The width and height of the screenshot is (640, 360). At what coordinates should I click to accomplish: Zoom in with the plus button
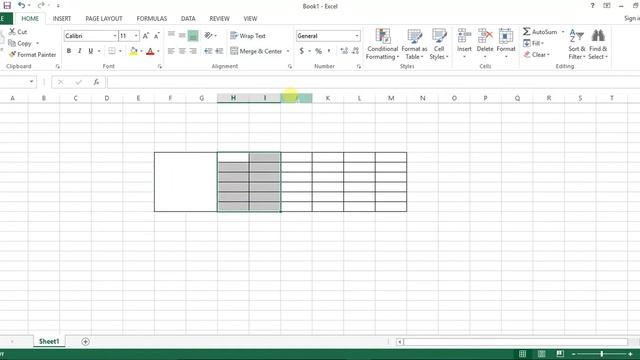631,354
